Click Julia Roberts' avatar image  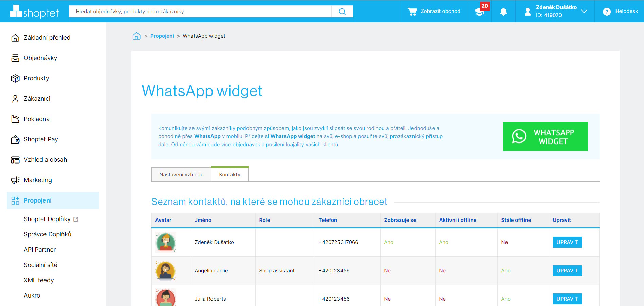pyautogui.click(x=166, y=298)
